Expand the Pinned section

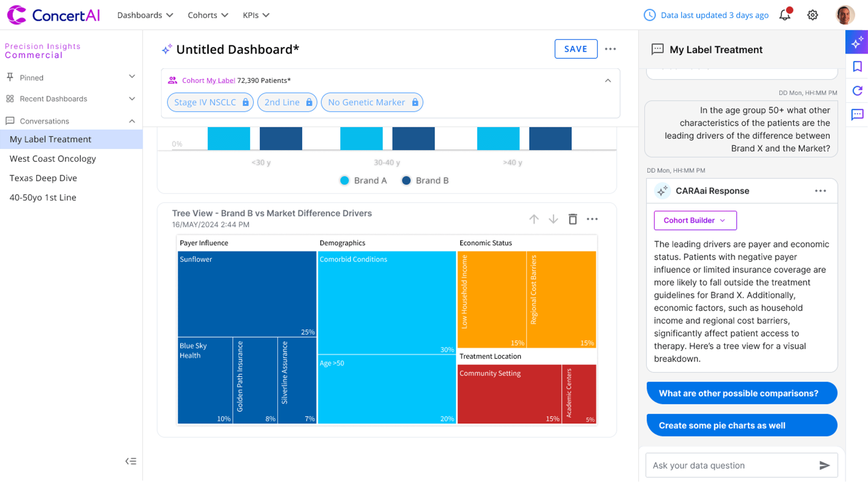tap(132, 77)
